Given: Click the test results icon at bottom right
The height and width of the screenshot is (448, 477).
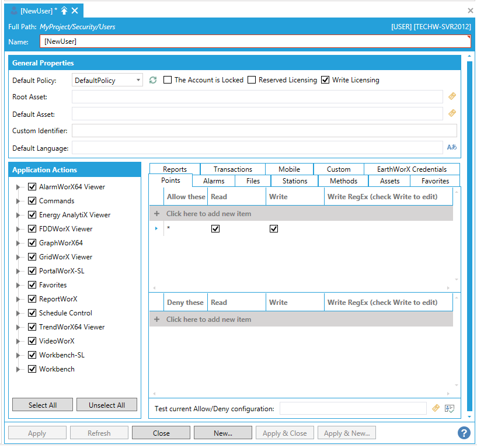Looking at the screenshot, I should [x=450, y=409].
